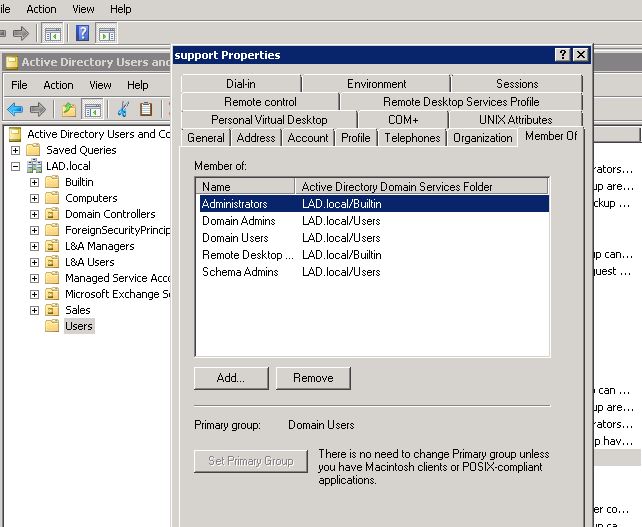The width and height of the screenshot is (642, 527).
Task: Click the copy clipboard icon
Action: coord(146,109)
